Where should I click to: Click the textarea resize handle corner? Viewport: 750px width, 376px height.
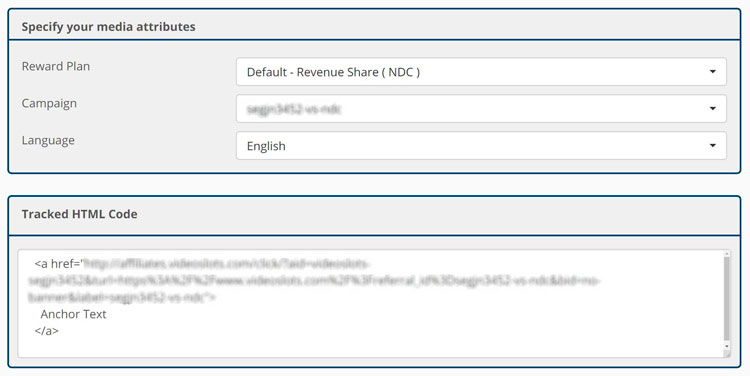[x=727, y=354]
